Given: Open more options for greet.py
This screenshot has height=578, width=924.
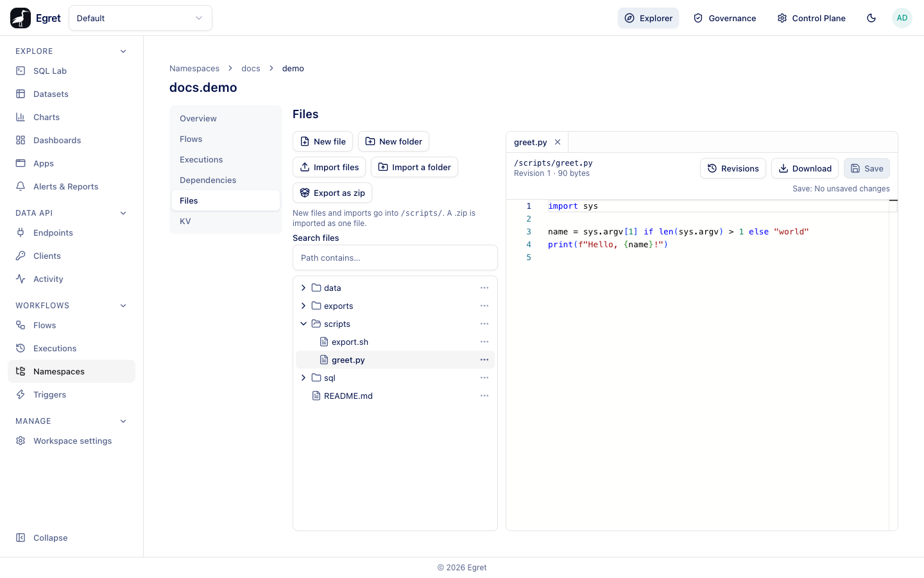Looking at the screenshot, I should pyautogui.click(x=484, y=360).
